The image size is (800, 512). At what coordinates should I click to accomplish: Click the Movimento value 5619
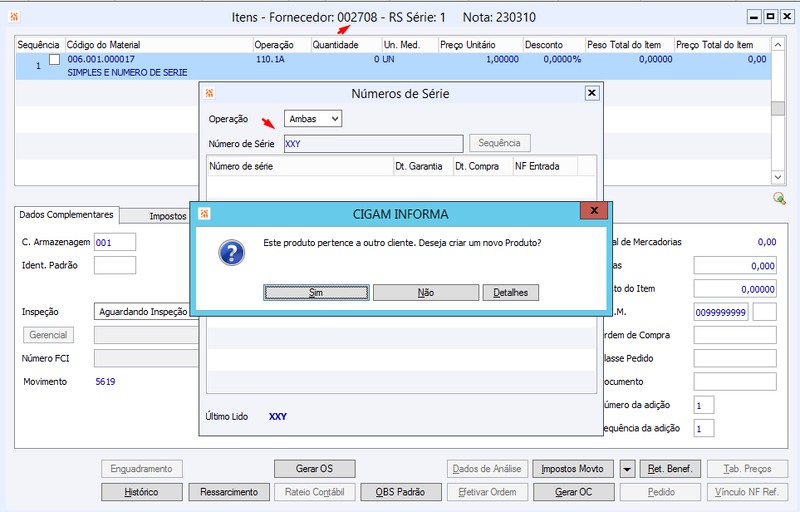coord(105,381)
